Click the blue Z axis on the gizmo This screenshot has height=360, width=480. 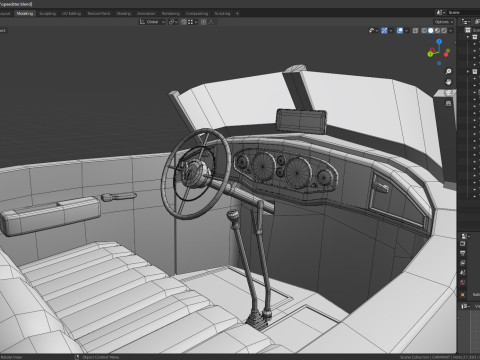[439, 42]
